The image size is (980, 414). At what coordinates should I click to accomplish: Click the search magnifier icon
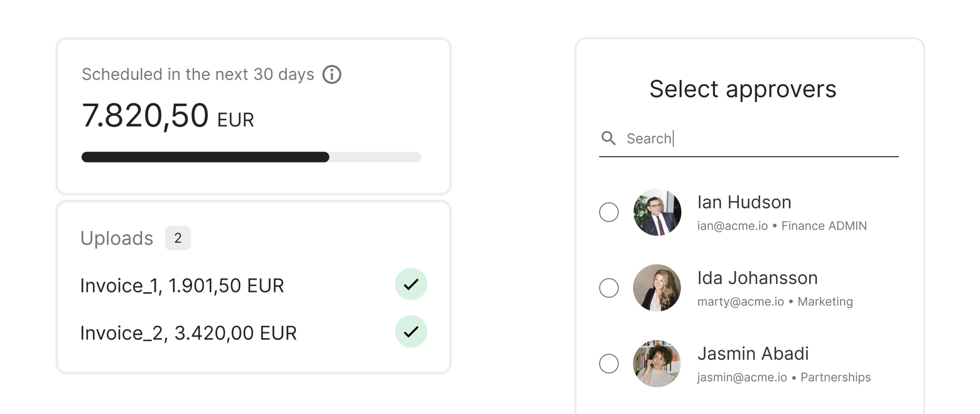608,138
